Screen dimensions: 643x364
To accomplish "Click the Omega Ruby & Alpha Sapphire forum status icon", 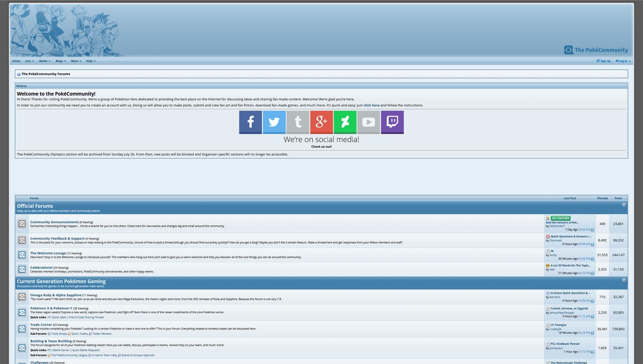I will tap(22, 297).
